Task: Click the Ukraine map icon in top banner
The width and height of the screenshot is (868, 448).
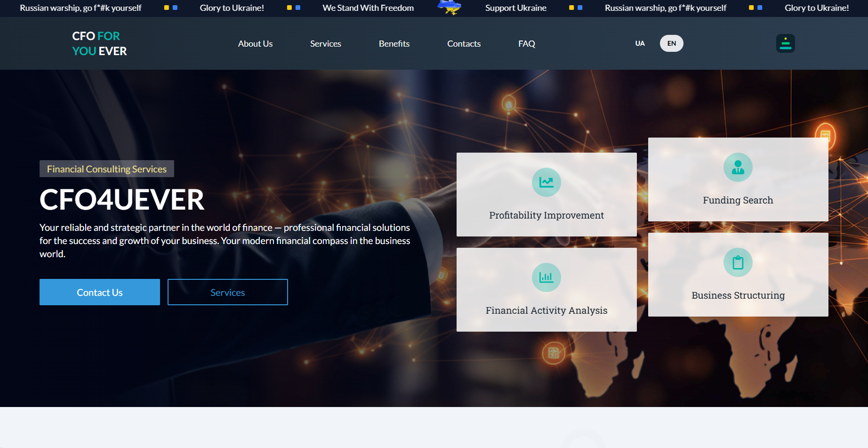Action: click(450, 8)
